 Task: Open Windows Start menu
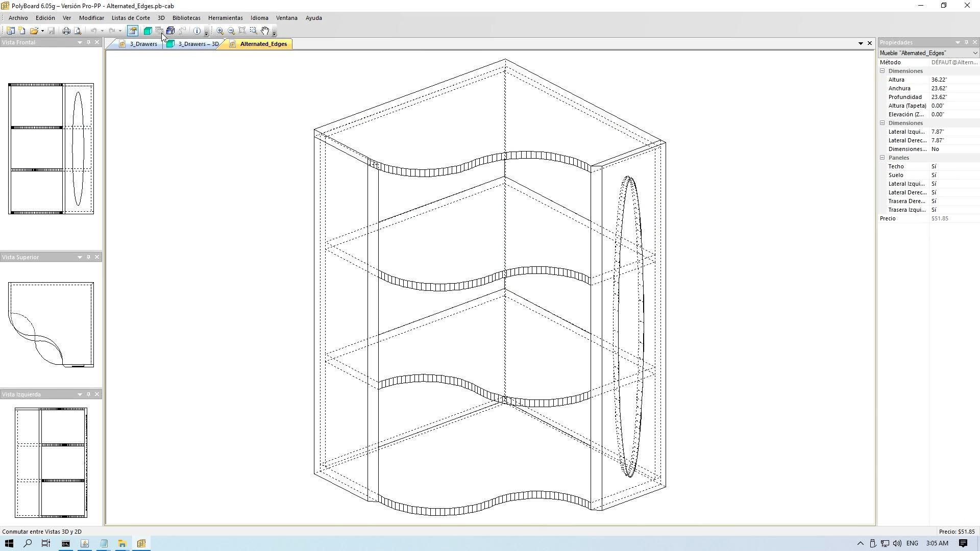[x=9, y=543]
